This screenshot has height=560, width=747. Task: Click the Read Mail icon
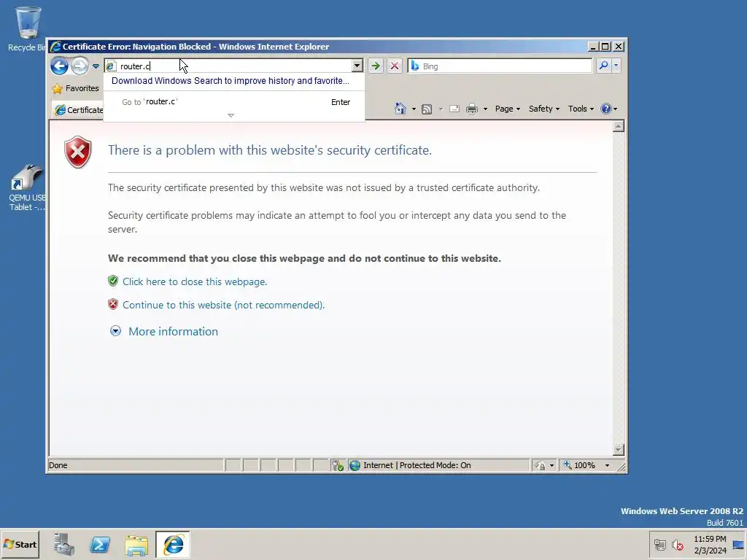(x=454, y=109)
